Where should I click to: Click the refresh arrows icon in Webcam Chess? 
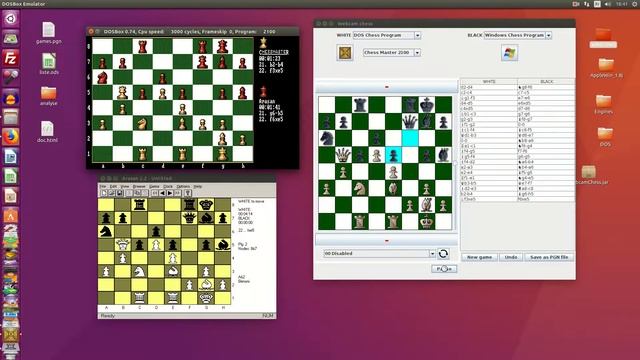pyautogui.click(x=443, y=254)
